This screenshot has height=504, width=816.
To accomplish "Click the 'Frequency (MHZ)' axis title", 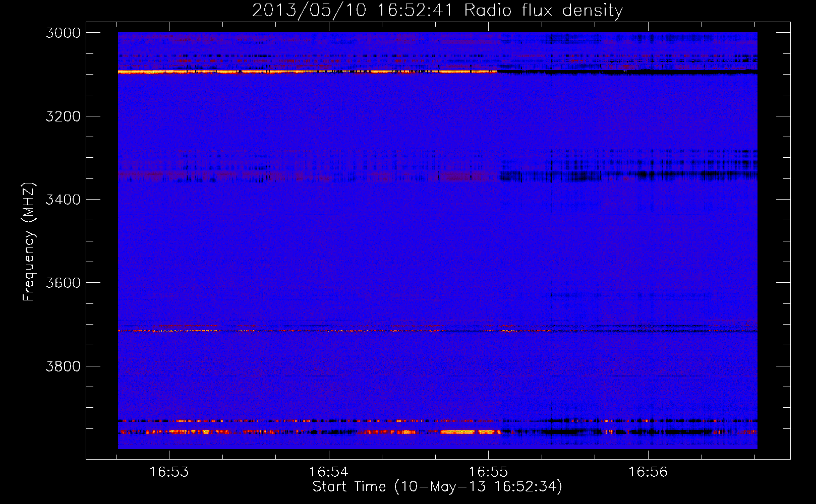I will (x=29, y=242).
